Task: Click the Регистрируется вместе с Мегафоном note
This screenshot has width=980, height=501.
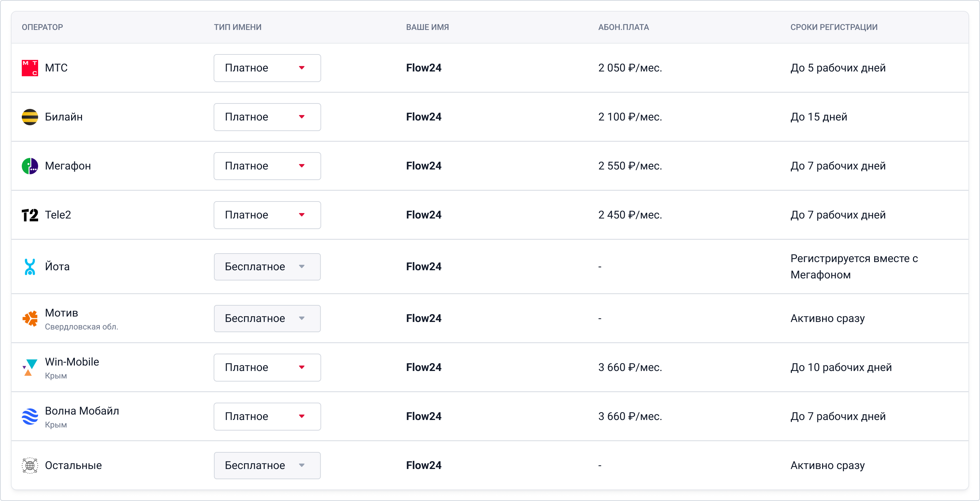Action: [854, 267]
